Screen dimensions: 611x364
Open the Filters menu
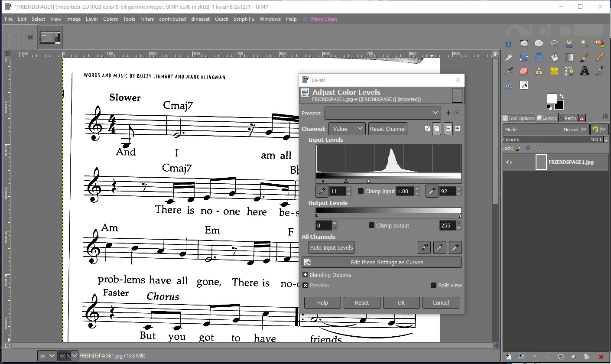click(147, 19)
